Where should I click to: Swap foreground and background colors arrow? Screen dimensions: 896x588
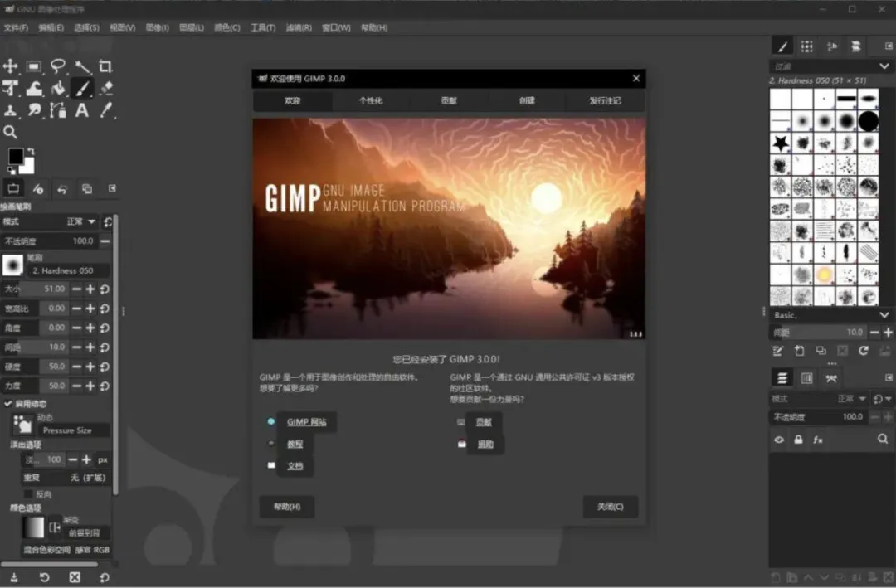[x=31, y=152]
